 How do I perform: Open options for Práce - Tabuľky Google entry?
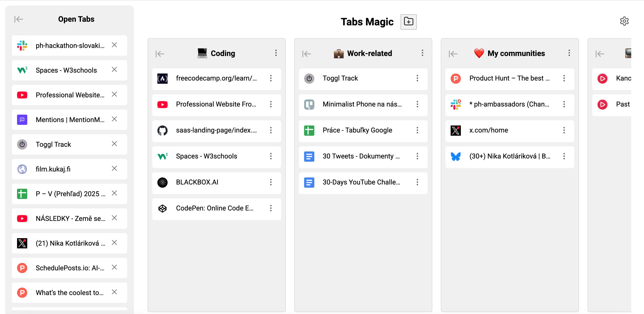pyautogui.click(x=417, y=130)
